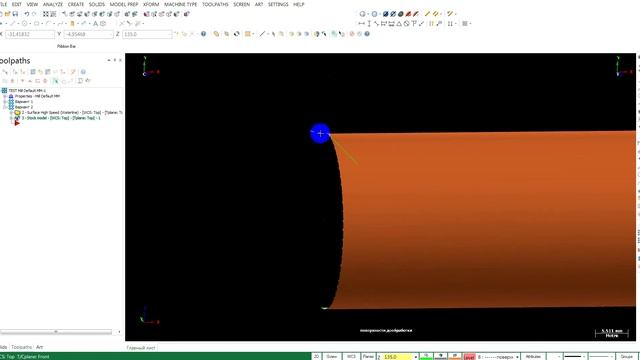
Task: Select the Create Rectangle sketch tool
Action: pos(37,24)
